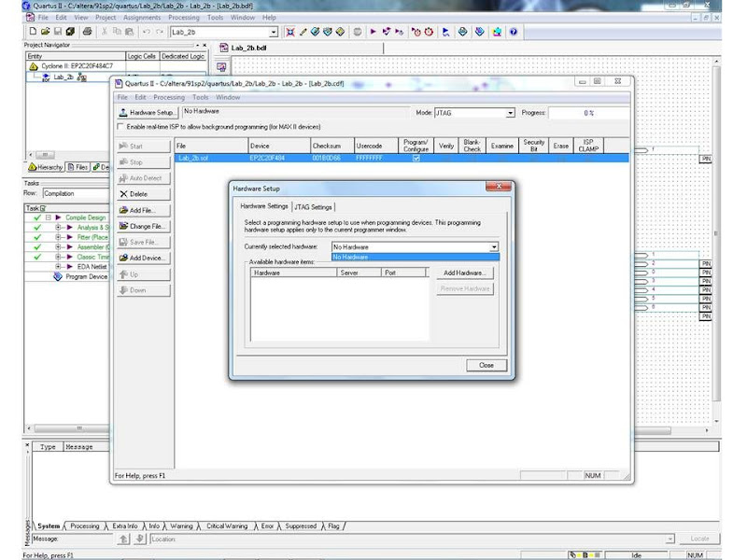Click Close button in Hardware Setup dialog

486,365
